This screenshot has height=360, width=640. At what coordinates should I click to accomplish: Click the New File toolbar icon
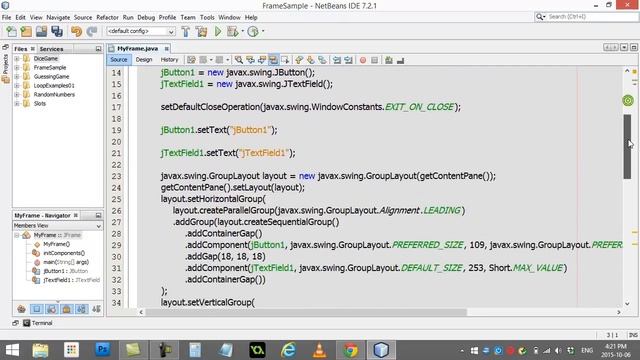click(x=11, y=31)
